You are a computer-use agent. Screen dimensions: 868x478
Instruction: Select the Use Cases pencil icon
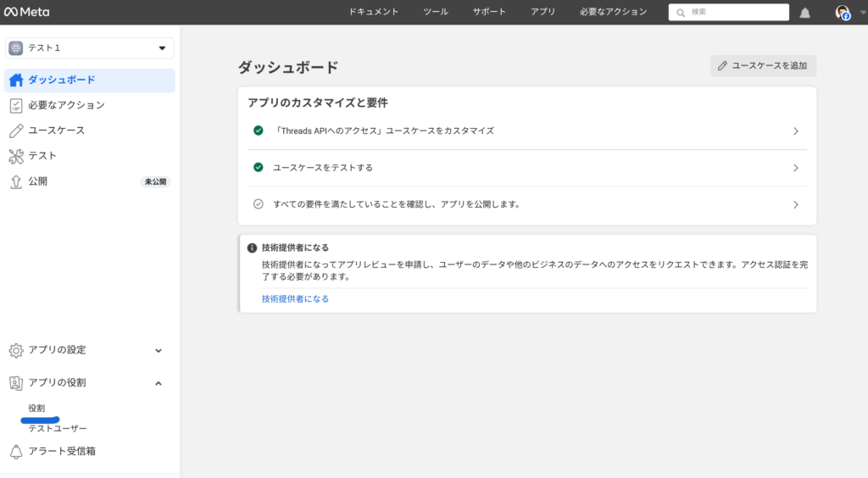click(x=15, y=131)
